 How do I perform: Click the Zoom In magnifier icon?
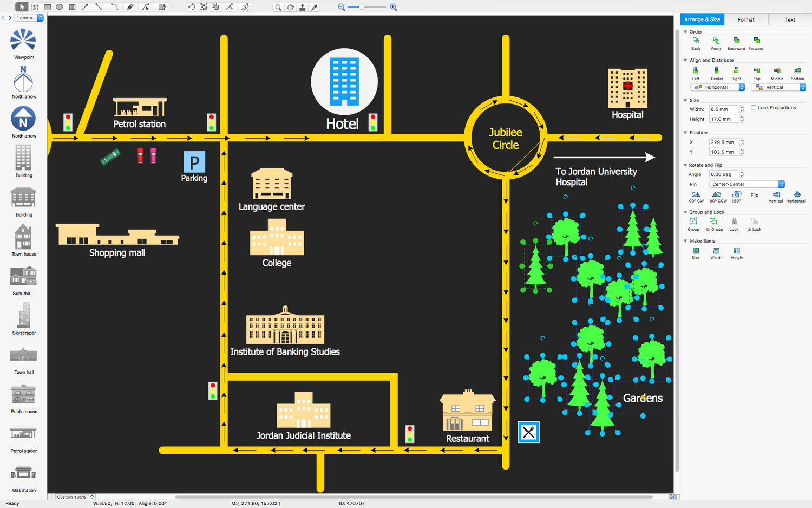394,7
